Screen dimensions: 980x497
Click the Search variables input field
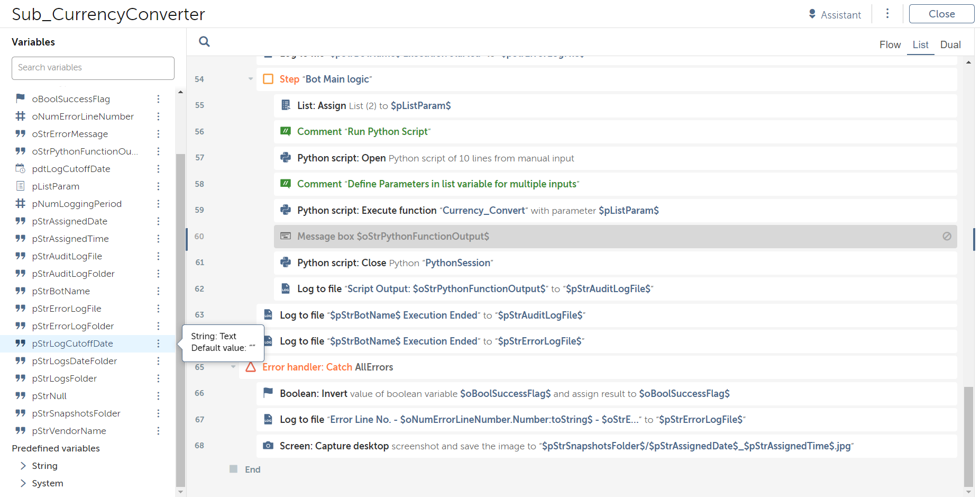93,68
